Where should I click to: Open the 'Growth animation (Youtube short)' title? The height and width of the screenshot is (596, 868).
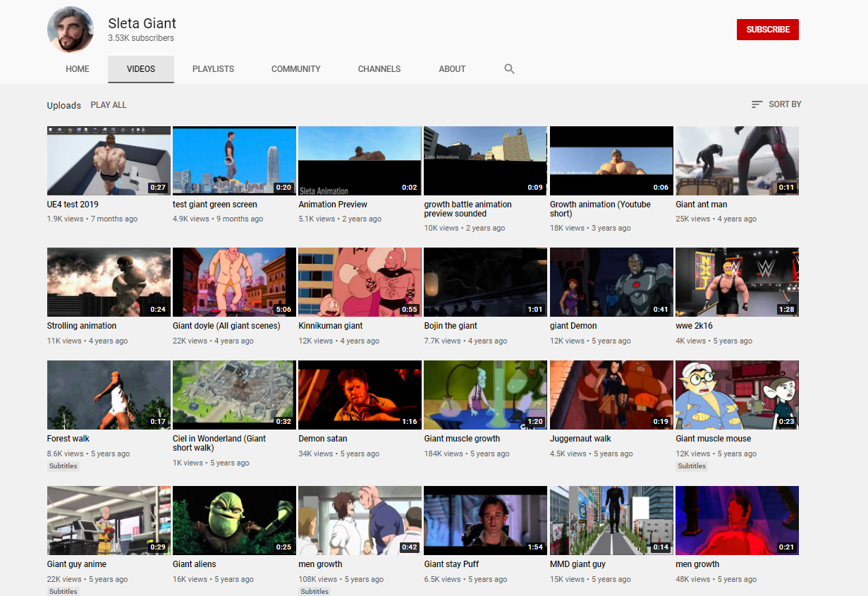coord(600,209)
